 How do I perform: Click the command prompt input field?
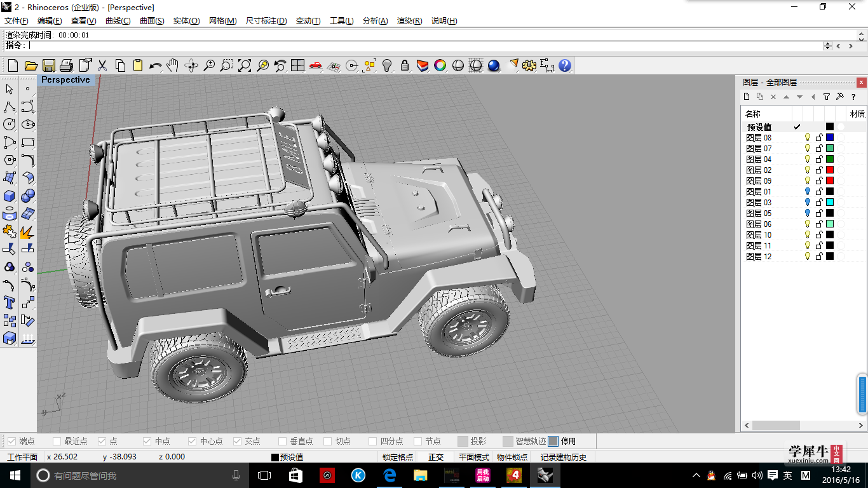(426, 46)
